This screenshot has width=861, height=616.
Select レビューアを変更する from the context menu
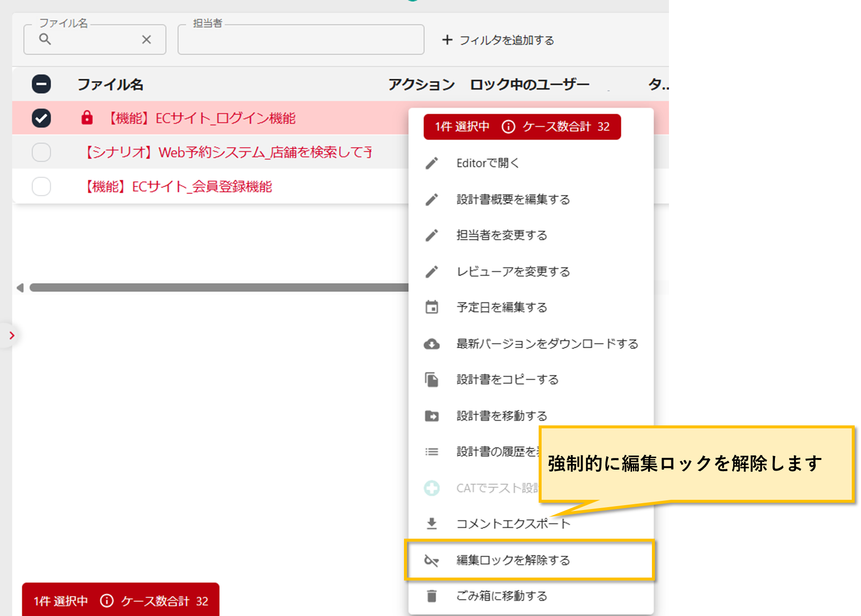pos(513,272)
